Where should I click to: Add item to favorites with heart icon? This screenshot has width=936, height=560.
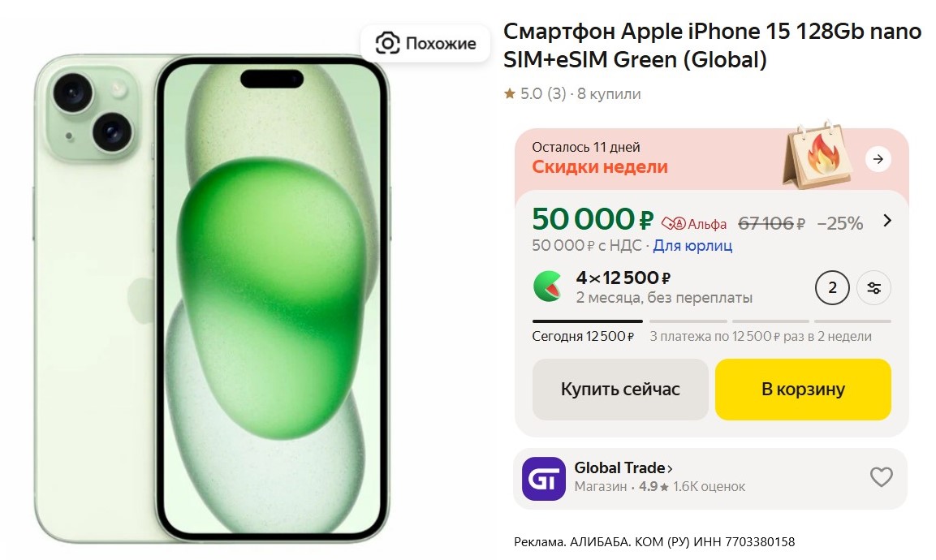[881, 477]
